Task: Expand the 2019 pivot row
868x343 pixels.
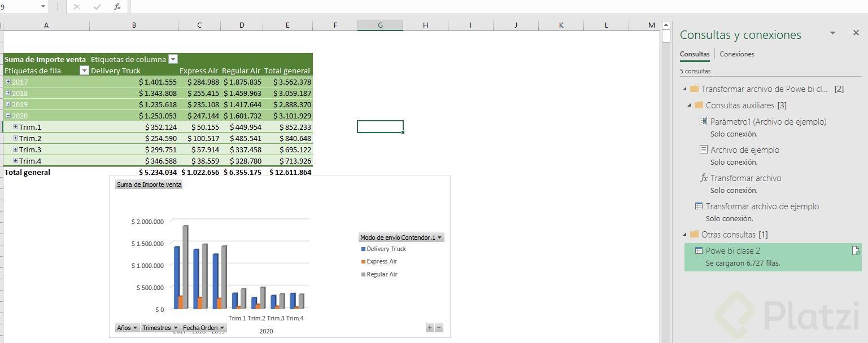Action: [x=8, y=104]
